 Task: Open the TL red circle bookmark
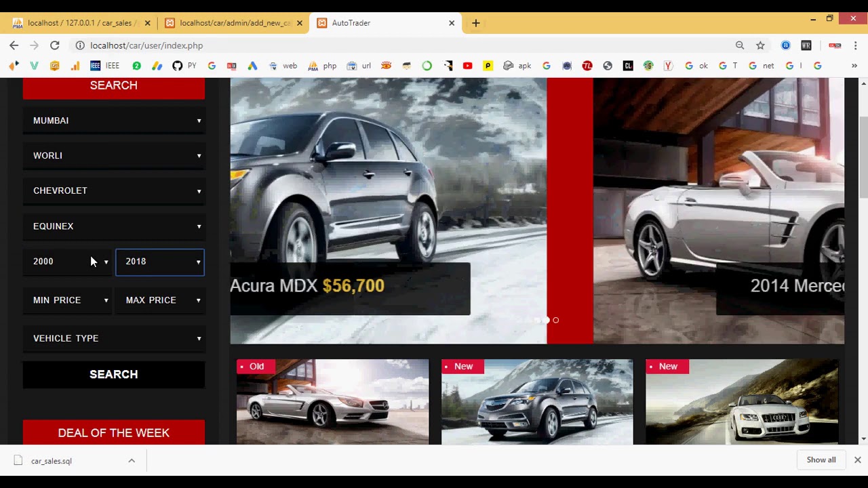587,66
